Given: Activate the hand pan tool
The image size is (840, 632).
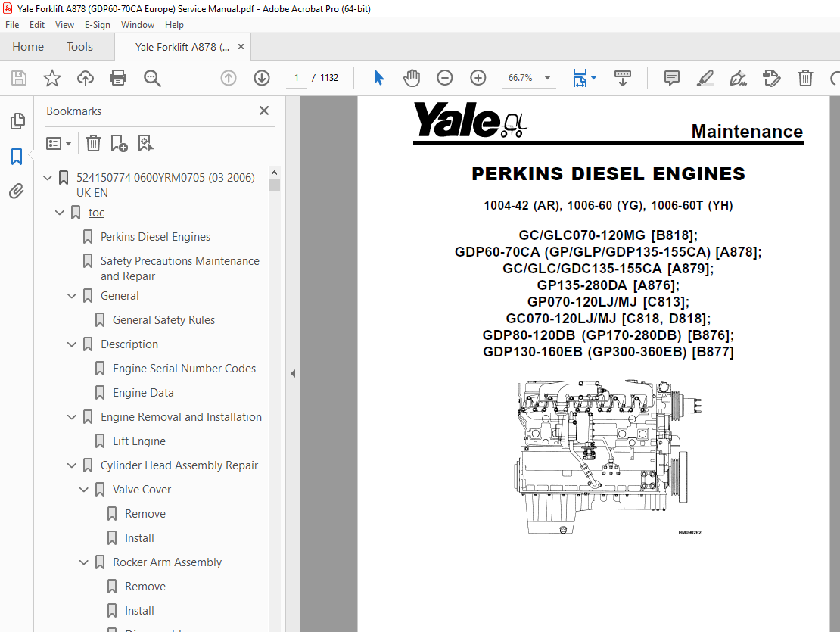Looking at the screenshot, I should click(412, 78).
